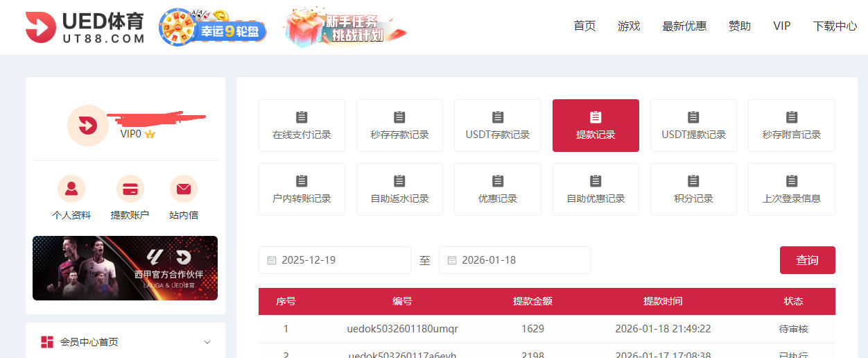868x358 pixels.
Task: Click the user avatar icon
Action: pos(87,126)
